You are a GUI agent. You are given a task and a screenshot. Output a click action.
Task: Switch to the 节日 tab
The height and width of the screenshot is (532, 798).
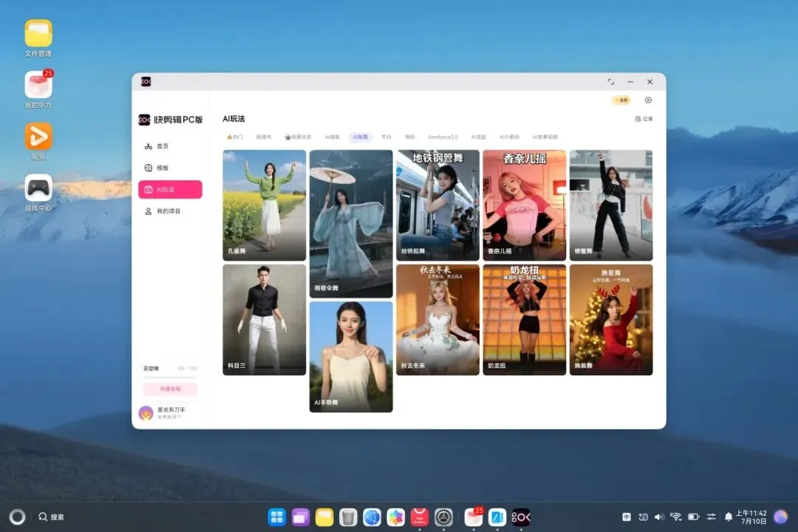coord(386,137)
